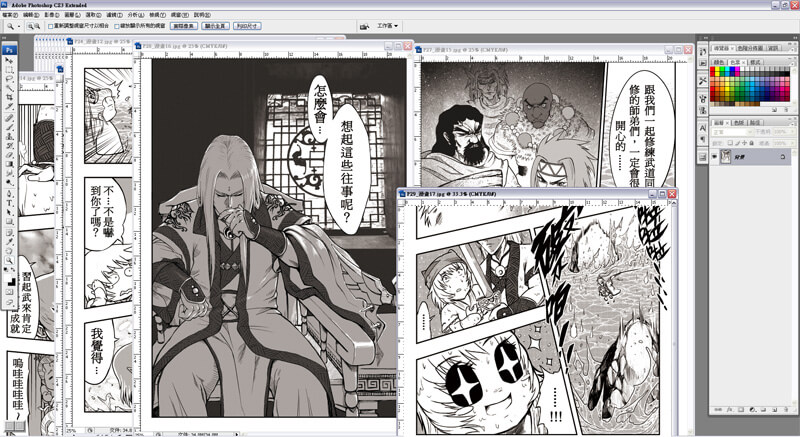Screen dimensions: 800x437
Task: Select the Pen tool
Action: [9, 194]
